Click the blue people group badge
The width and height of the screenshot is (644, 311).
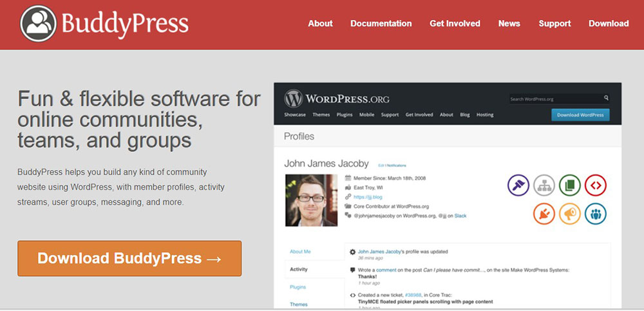click(x=595, y=213)
